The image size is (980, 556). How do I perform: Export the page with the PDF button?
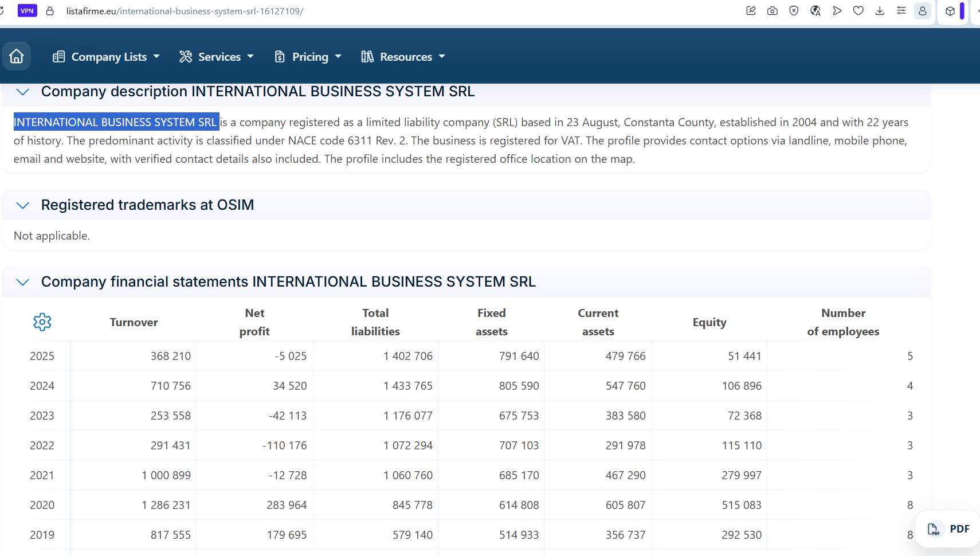pos(948,529)
